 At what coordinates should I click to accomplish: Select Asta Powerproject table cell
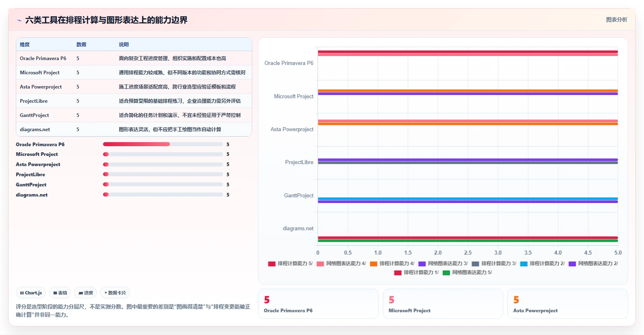pos(41,87)
